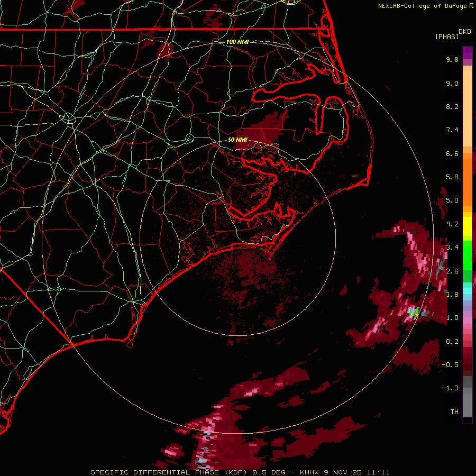Click the 8.2 value on the color scale
Viewport: 476px width, 476px height.
[452, 106]
